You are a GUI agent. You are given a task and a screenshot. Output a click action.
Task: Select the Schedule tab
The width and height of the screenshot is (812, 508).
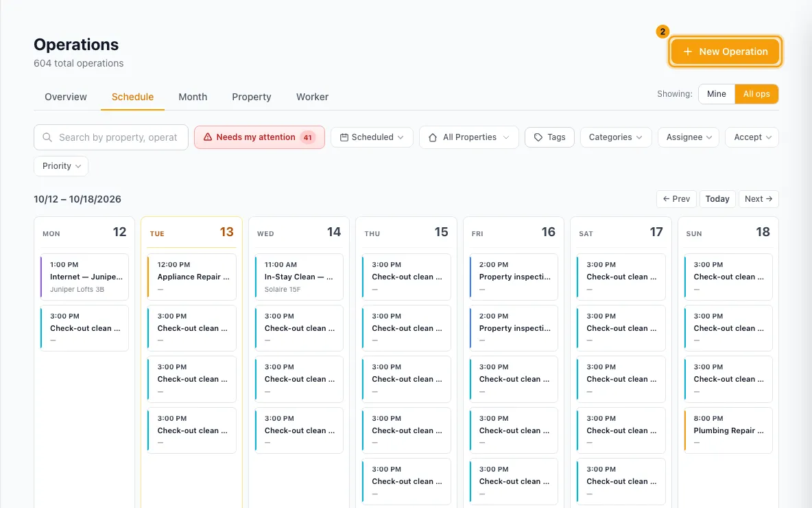[x=132, y=97]
